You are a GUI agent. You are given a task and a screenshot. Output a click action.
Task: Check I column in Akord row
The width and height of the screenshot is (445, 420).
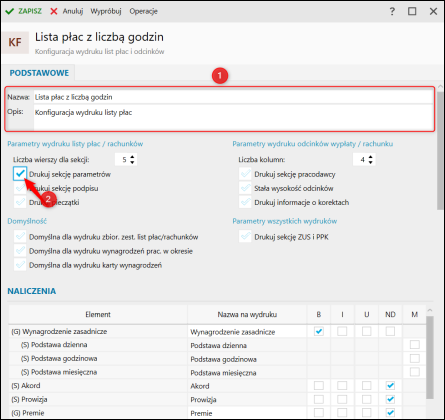click(342, 386)
